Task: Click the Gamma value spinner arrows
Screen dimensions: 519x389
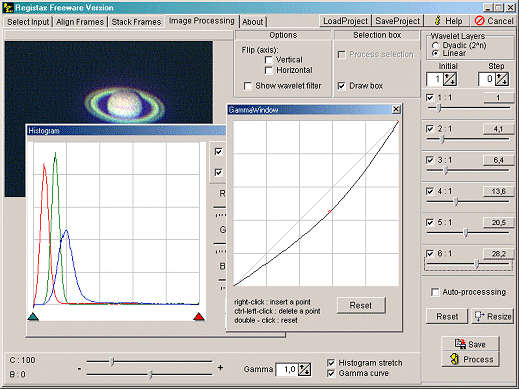Action: tap(304, 369)
